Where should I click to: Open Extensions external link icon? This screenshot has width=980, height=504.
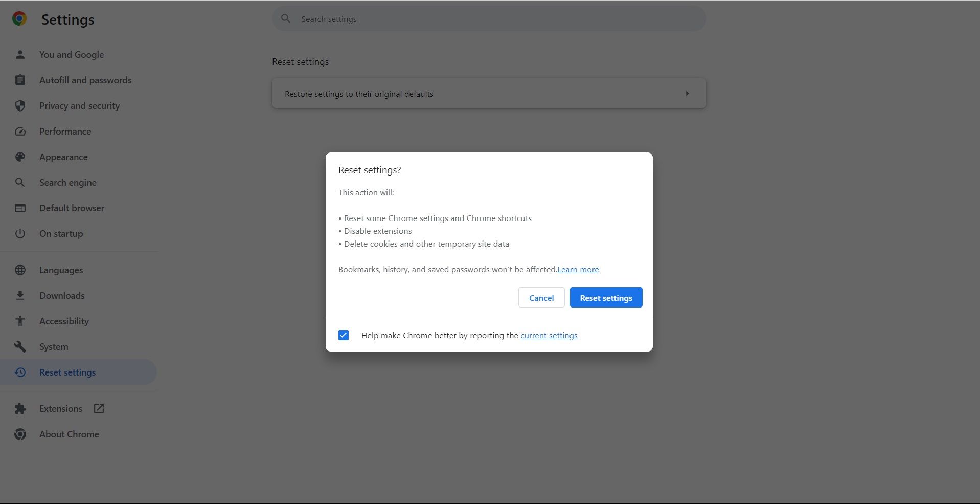click(99, 409)
